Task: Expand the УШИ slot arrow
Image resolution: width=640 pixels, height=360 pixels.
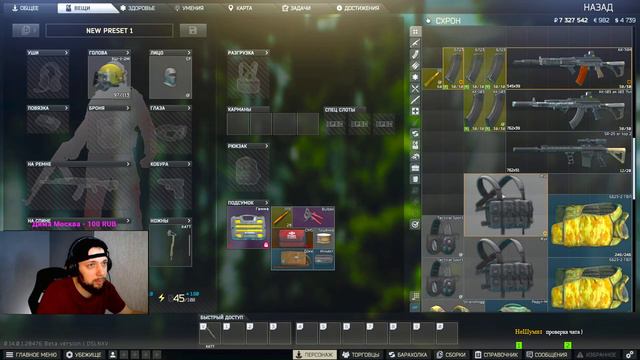Action: (66, 53)
